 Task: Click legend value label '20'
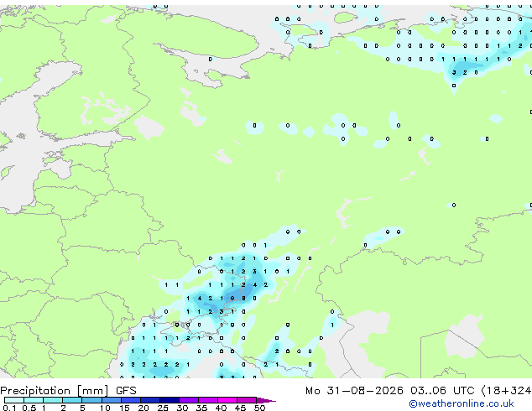[x=143, y=408]
